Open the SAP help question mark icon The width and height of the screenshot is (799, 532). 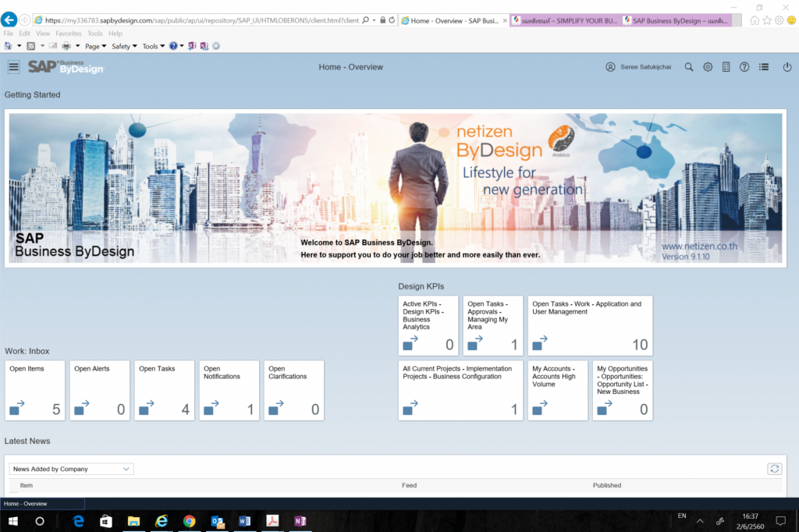click(x=744, y=67)
